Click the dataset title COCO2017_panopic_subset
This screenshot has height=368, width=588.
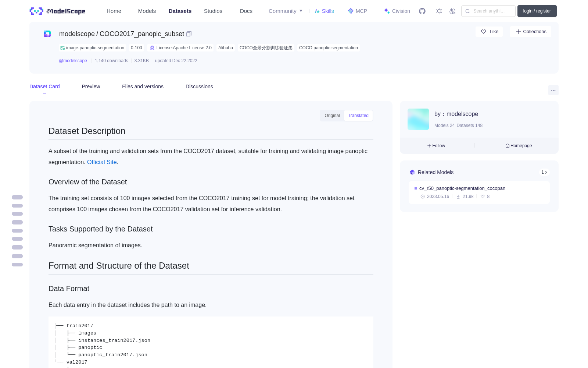click(142, 34)
